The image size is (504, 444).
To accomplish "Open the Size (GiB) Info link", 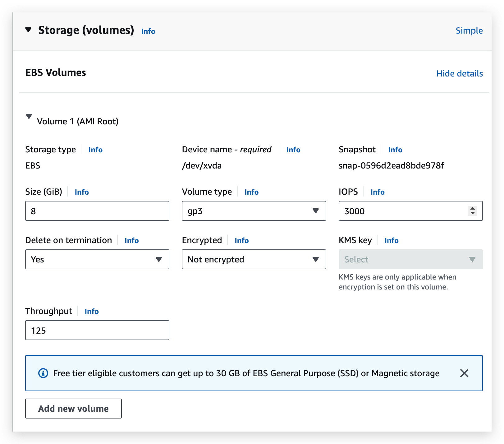I will (x=81, y=192).
